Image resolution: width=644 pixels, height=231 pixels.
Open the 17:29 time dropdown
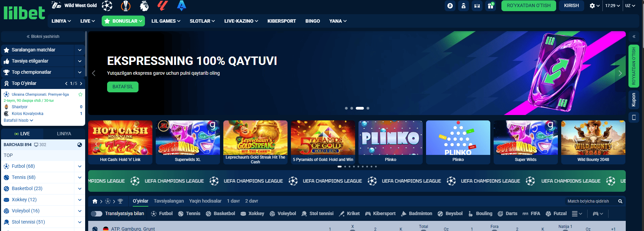[x=613, y=6]
